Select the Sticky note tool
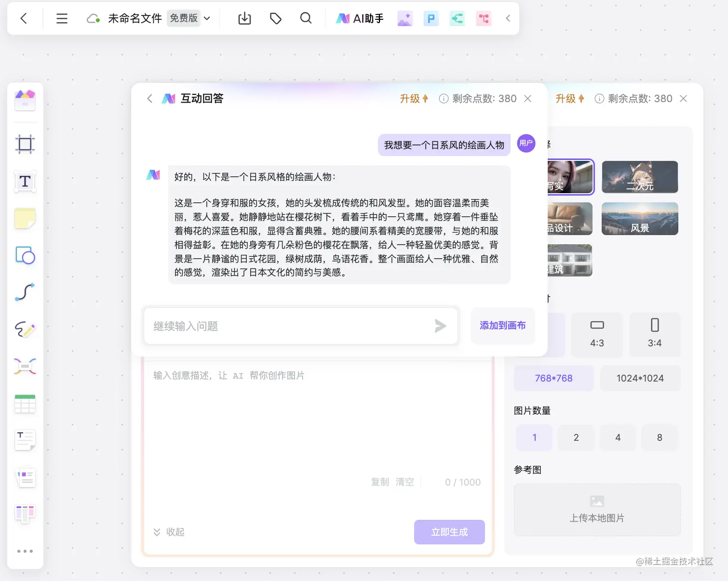The width and height of the screenshot is (728, 581). tap(25, 218)
